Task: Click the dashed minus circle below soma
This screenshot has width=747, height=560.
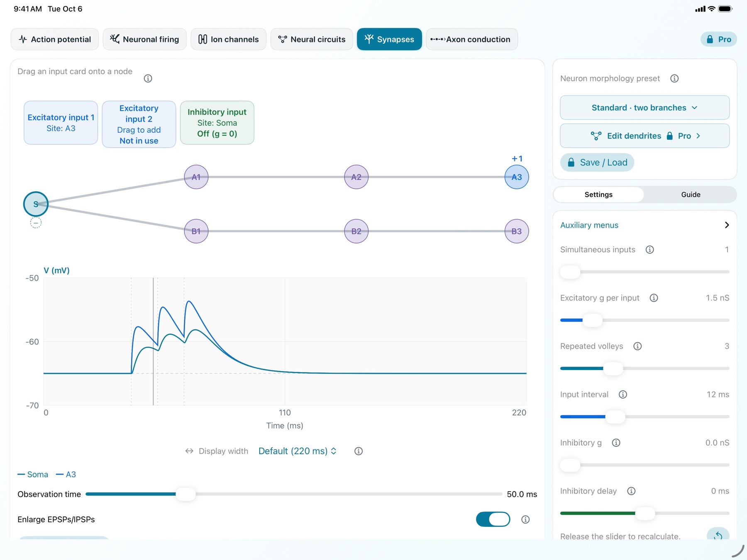Action: point(36,223)
